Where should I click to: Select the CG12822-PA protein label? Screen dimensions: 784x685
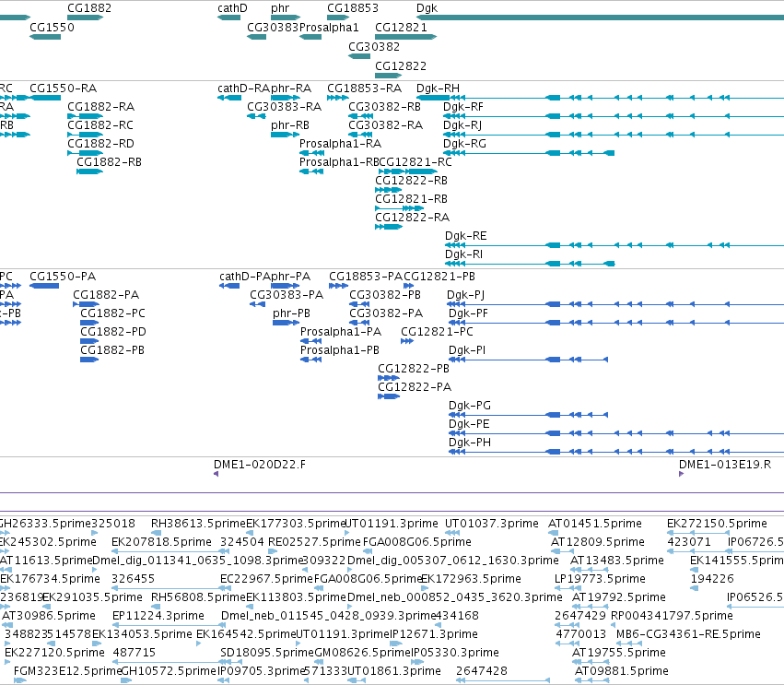point(415,387)
